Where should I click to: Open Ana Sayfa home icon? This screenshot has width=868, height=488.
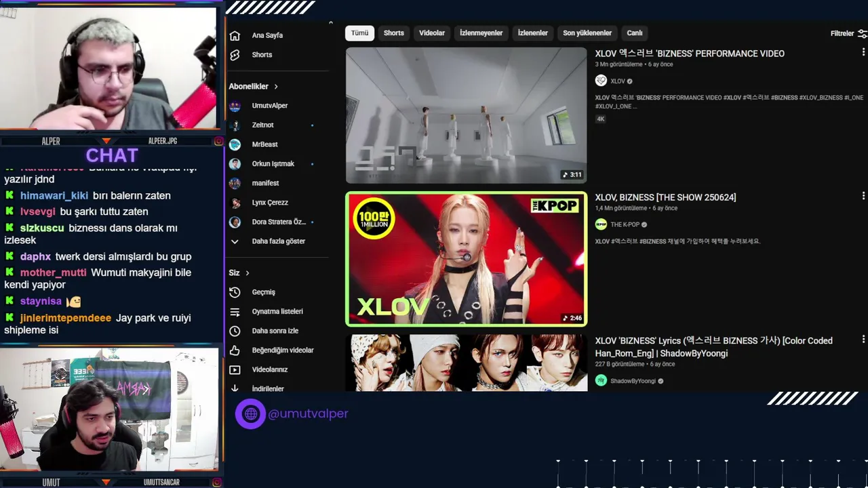[235, 36]
